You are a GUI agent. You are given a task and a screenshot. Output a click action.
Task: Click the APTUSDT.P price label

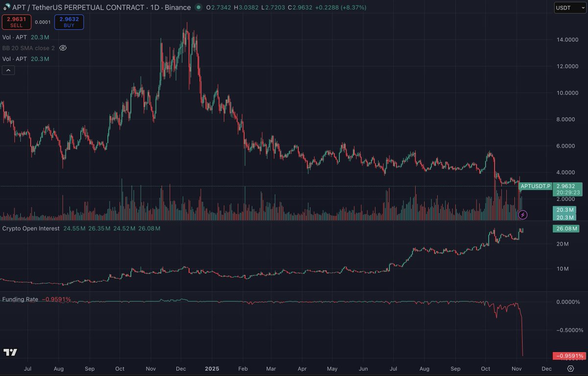click(536, 186)
